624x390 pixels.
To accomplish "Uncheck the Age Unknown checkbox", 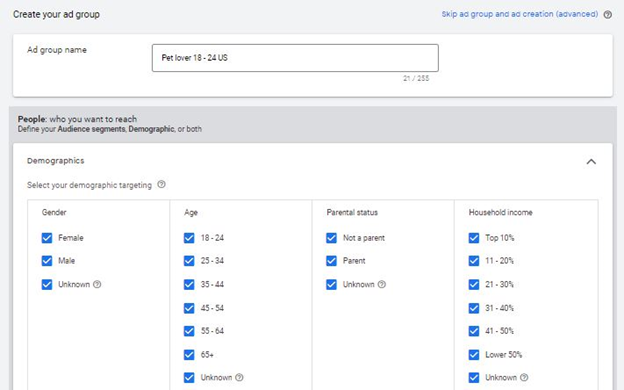I will pos(189,377).
